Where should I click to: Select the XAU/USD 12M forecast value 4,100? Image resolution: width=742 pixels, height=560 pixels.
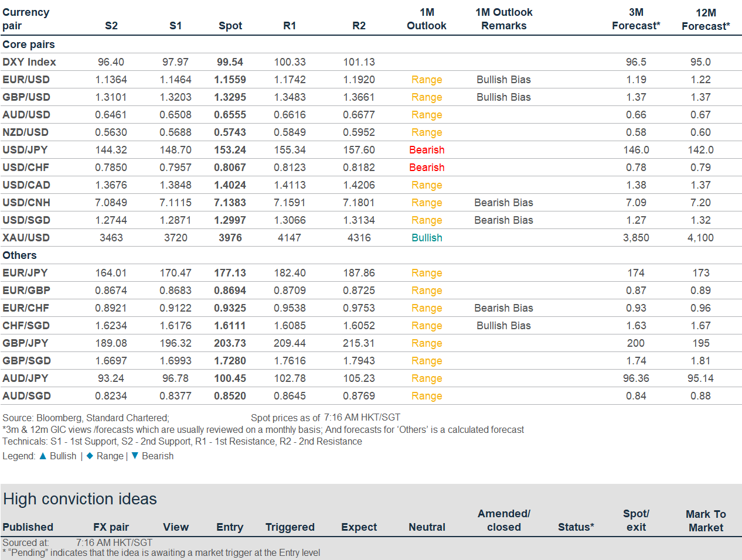tap(700, 238)
